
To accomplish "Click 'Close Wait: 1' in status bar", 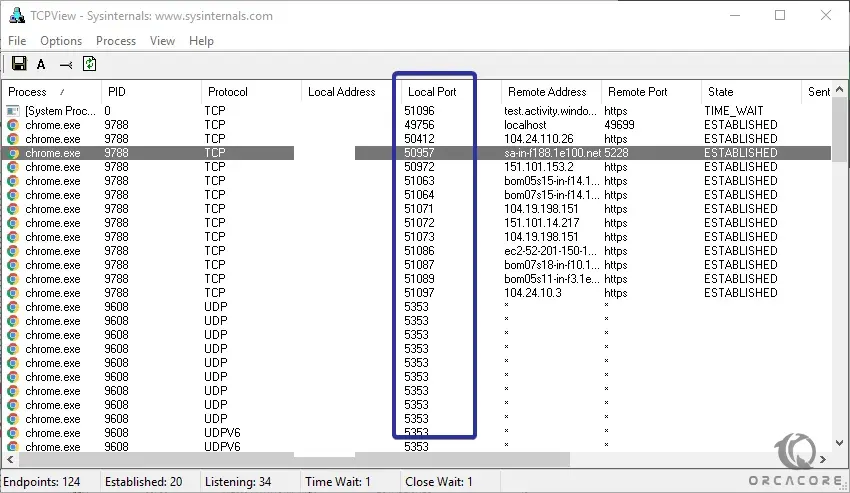I will tap(439, 482).
